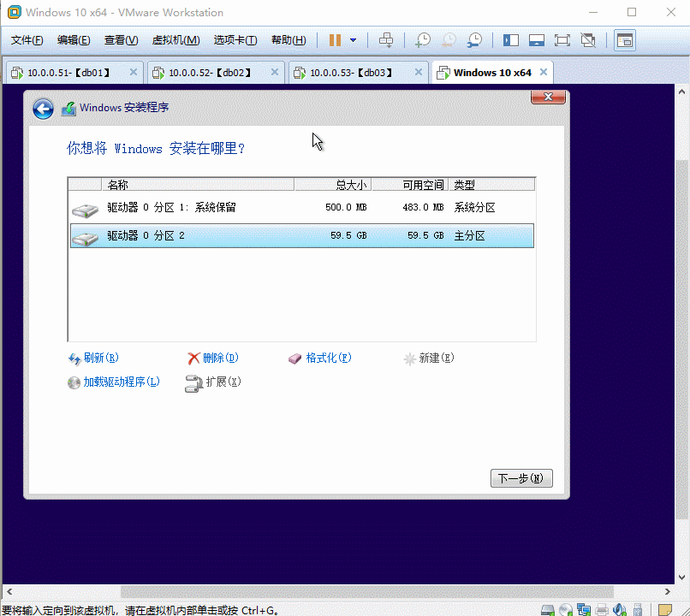Go back in Windows setup wizard
Image resolution: width=690 pixels, height=616 pixels.
(43, 109)
